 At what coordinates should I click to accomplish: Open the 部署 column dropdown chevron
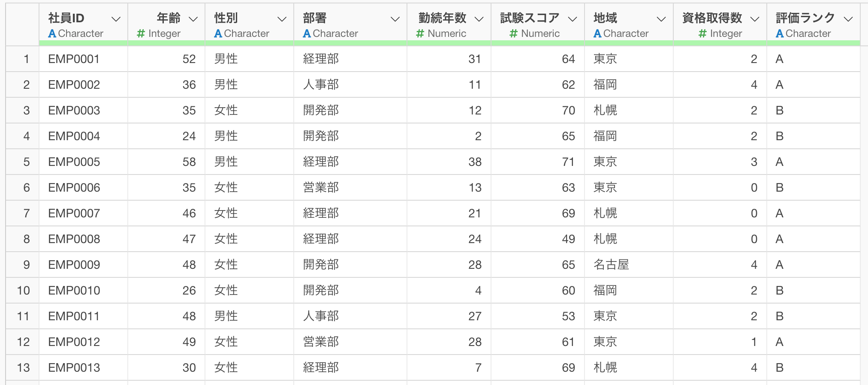395,19
